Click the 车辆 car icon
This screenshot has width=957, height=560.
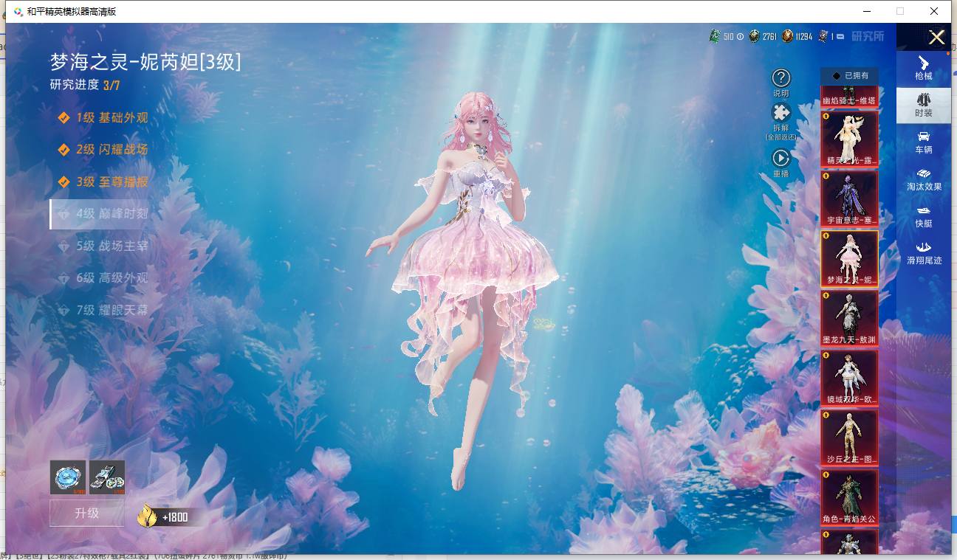pos(924,136)
